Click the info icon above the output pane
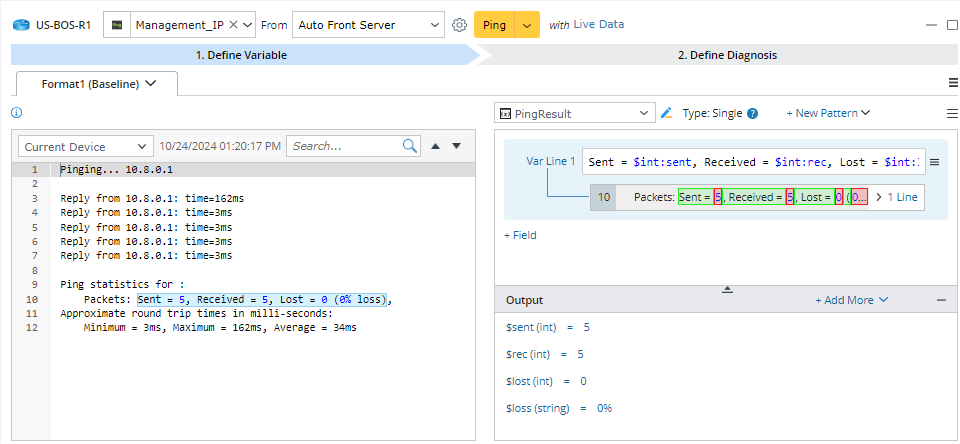Image resolution: width=960 pixels, height=444 pixels. click(16, 113)
